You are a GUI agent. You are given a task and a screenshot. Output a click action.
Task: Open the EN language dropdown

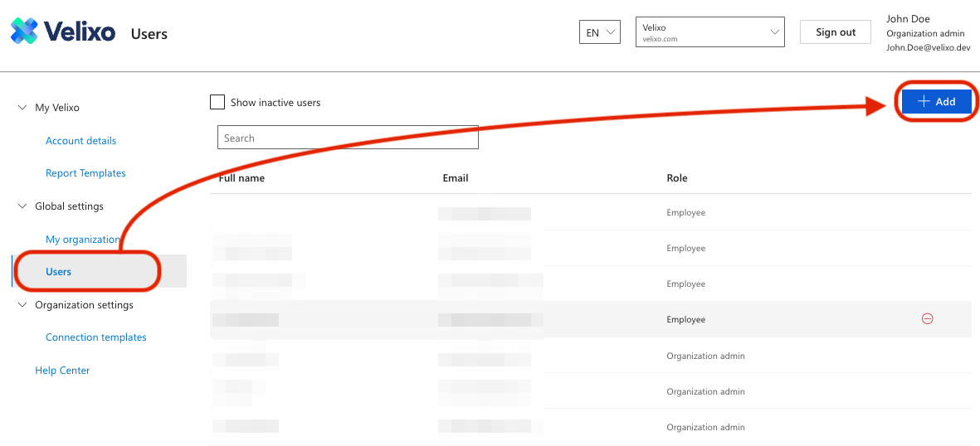(600, 32)
